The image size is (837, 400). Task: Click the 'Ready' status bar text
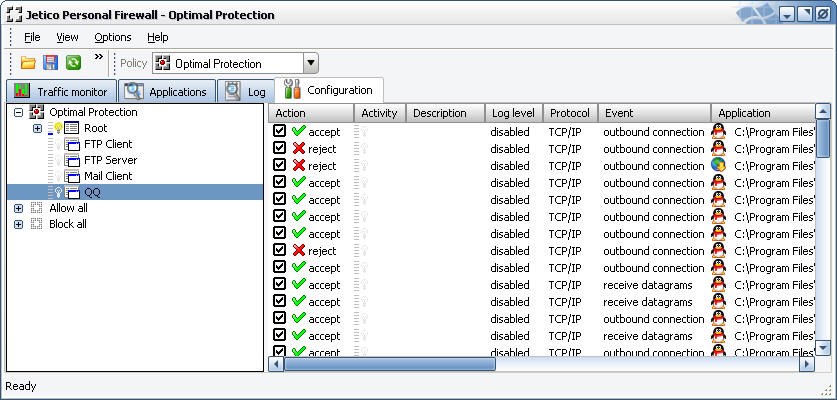[x=21, y=386]
